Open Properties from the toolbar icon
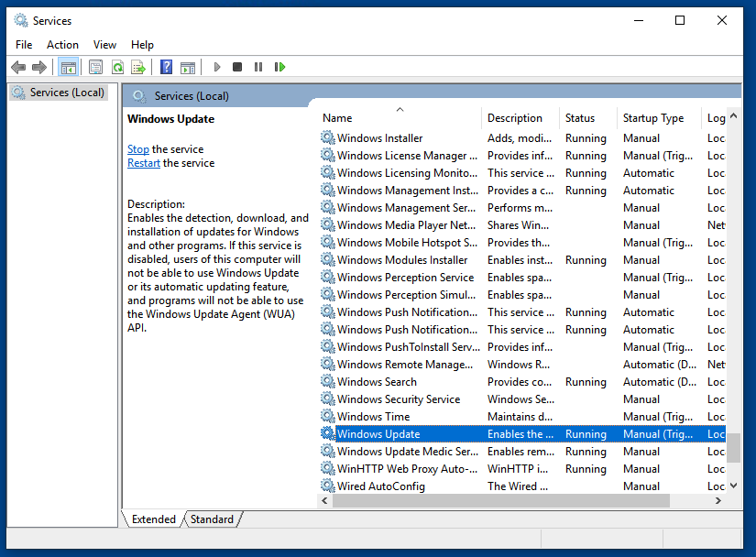 point(96,67)
